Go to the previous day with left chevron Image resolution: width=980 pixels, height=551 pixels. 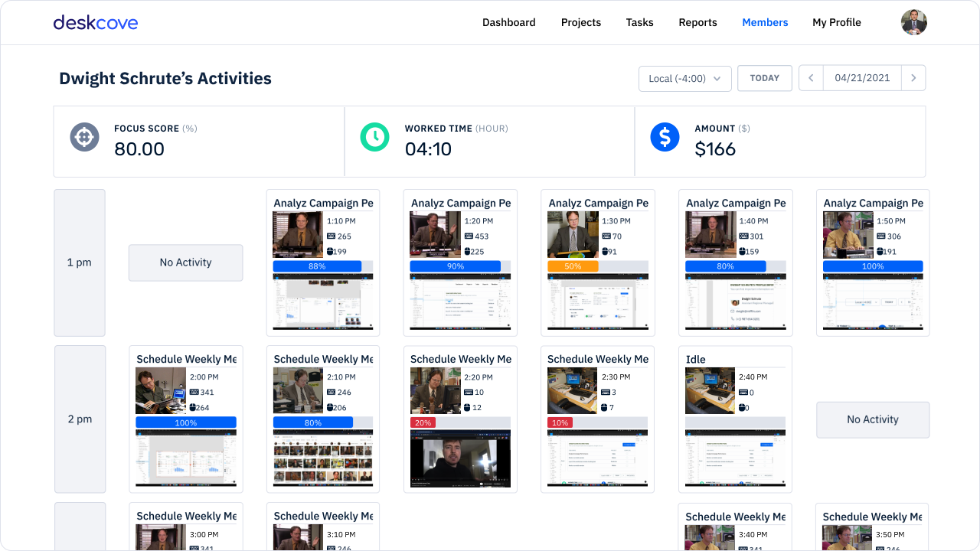(x=812, y=78)
